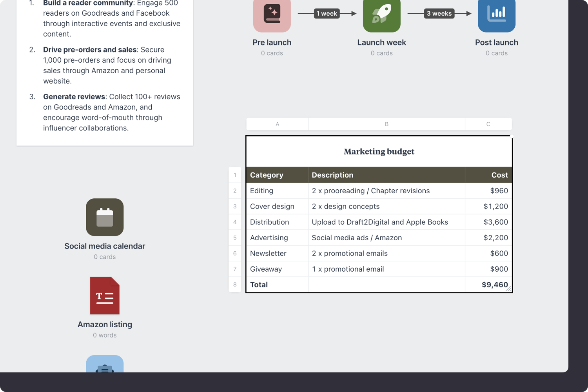Click the $9,460 total cell
The height and width of the screenshot is (392, 588).
coord(488,285)
